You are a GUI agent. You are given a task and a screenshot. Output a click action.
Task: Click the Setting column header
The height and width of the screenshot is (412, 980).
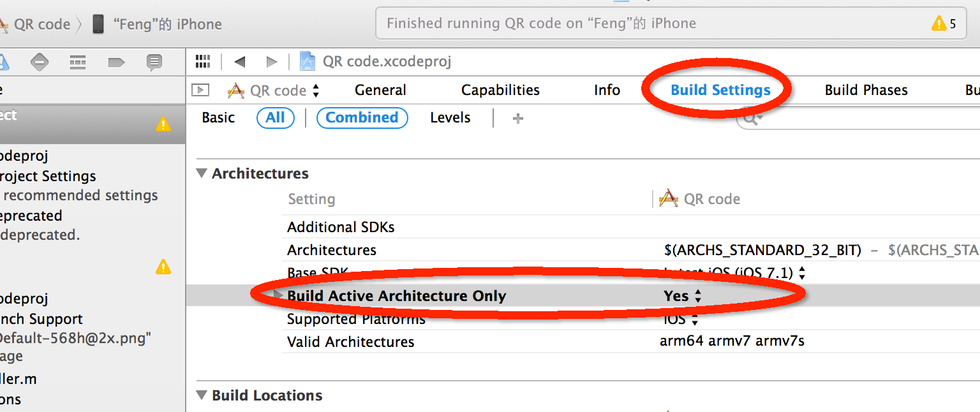click(x=311, y=200)
